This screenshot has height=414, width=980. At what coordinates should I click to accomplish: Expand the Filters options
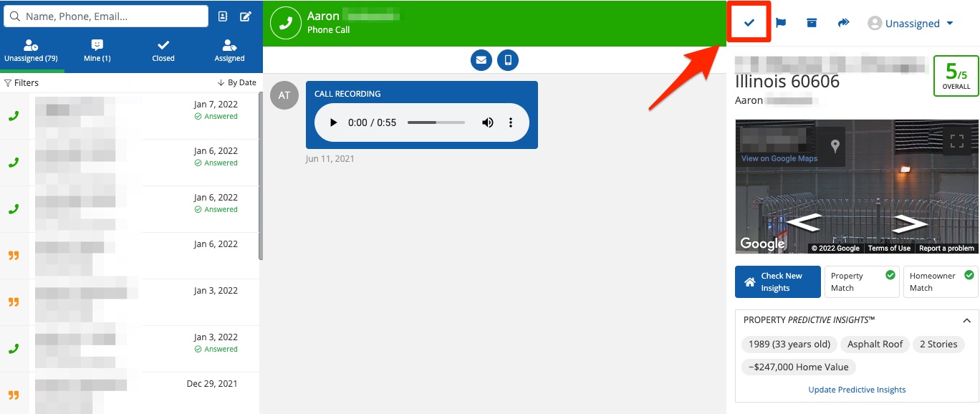pos(21,82)
